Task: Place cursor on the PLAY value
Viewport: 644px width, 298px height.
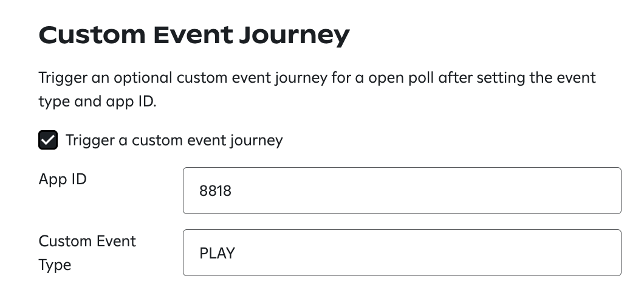Action: (217, 253)
